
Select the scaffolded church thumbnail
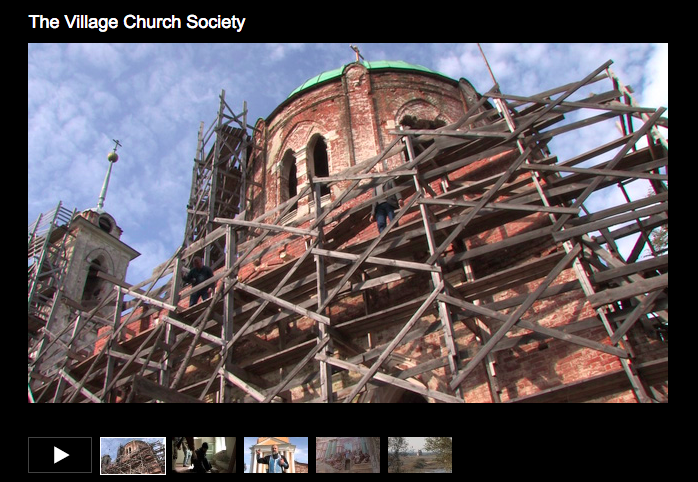133,455
